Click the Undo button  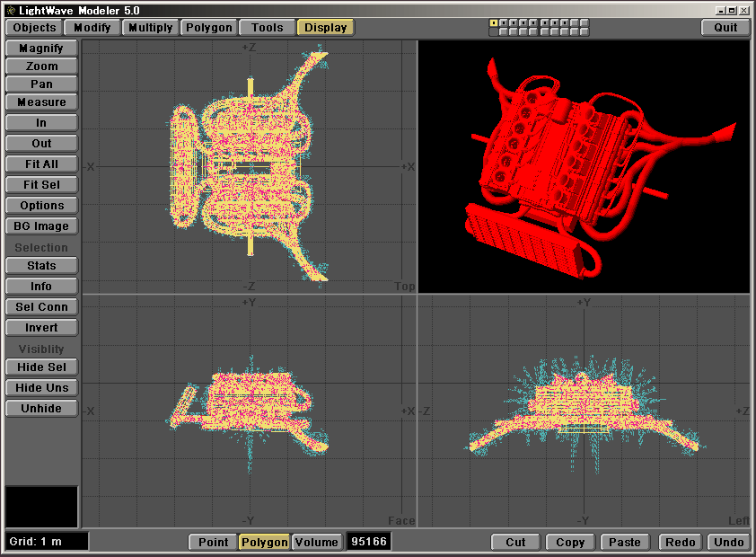tap(728, 542)
